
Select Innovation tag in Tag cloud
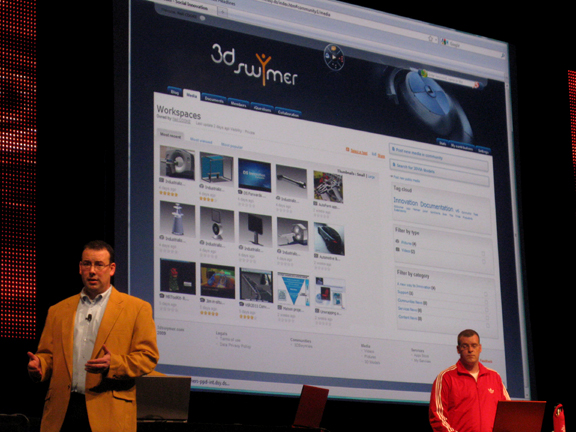coord(406,202)
